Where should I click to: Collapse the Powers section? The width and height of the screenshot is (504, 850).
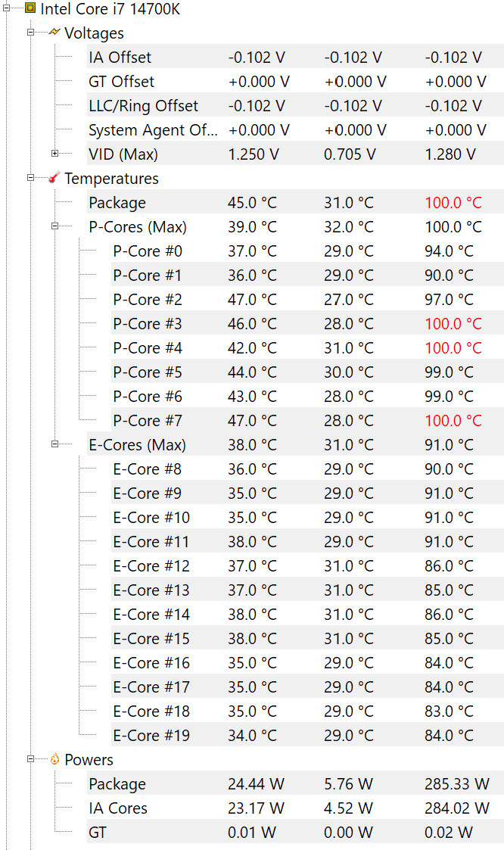[31, 759]
